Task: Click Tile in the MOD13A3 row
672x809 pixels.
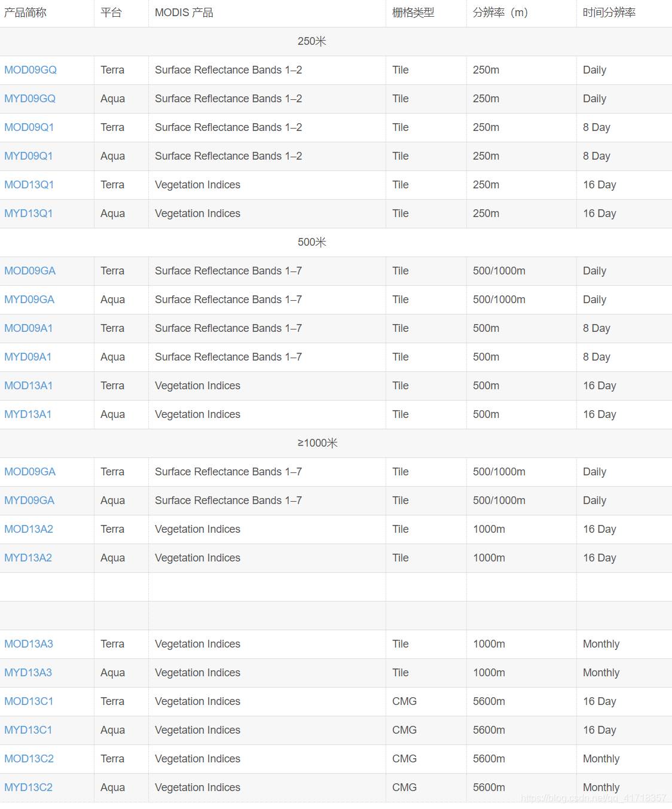Action: point(401,644)
